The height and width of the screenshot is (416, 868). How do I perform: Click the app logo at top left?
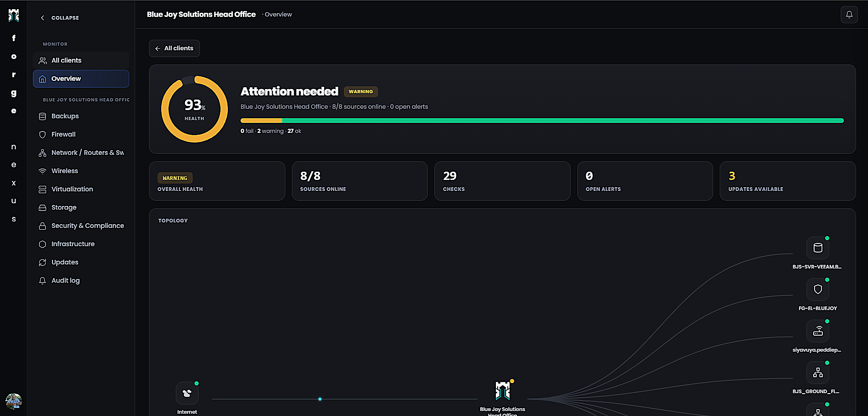click(x=14, y=15)
